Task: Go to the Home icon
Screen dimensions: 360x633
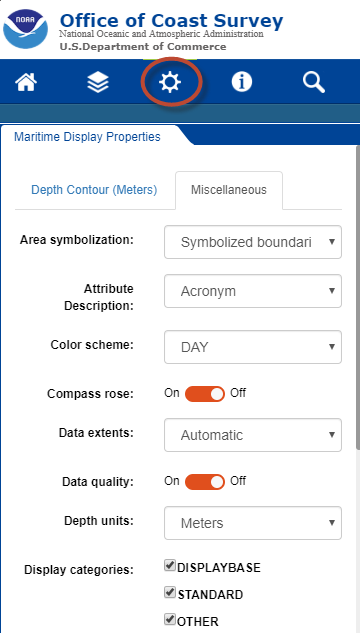Action: point(26,82)
